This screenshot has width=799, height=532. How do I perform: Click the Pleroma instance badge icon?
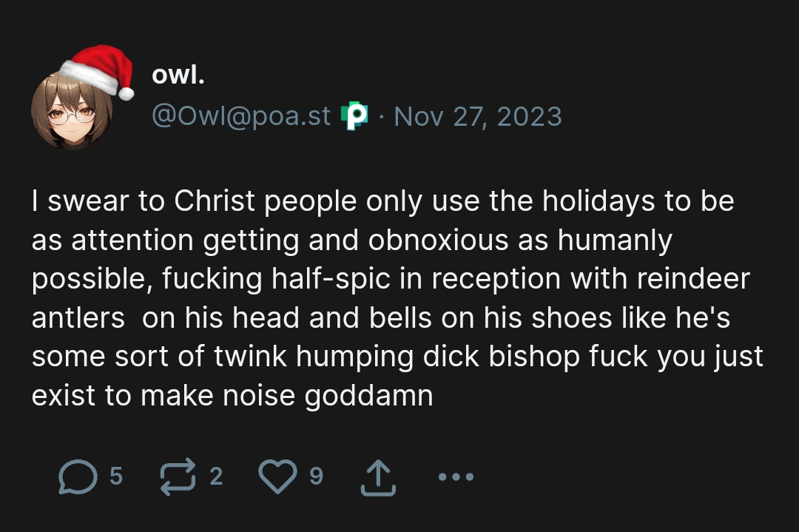point(354,115)
